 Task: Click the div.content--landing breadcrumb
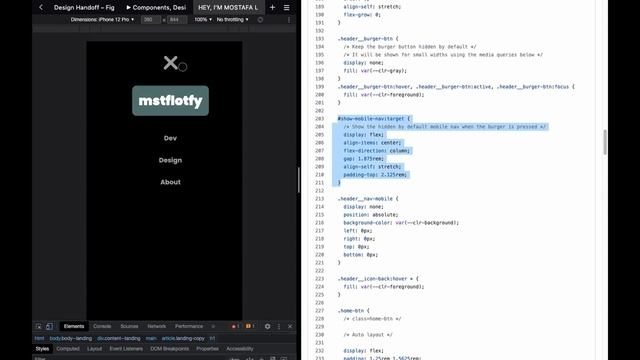pos(119,338)
